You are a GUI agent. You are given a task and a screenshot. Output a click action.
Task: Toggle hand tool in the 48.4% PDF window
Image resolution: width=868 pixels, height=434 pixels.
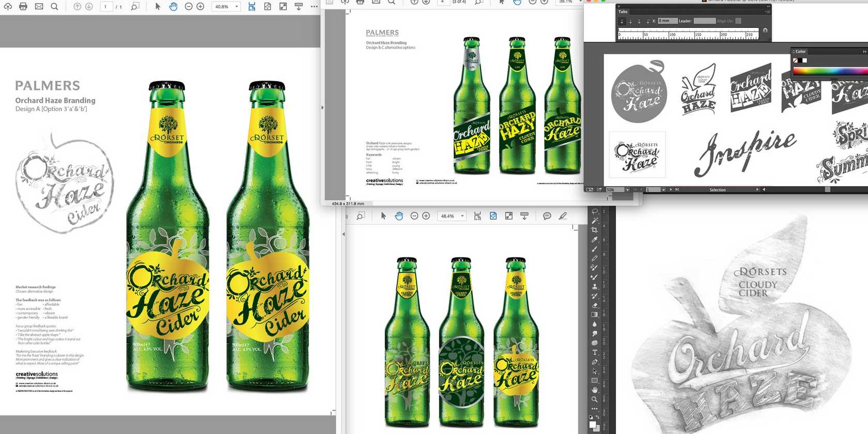pos(399,216)
